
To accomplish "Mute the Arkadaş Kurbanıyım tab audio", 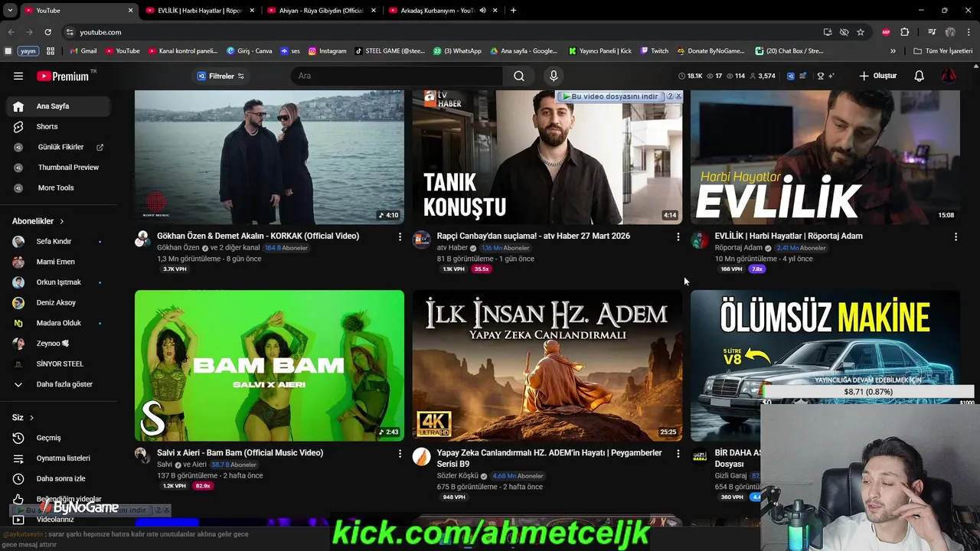I will [482, 11].
